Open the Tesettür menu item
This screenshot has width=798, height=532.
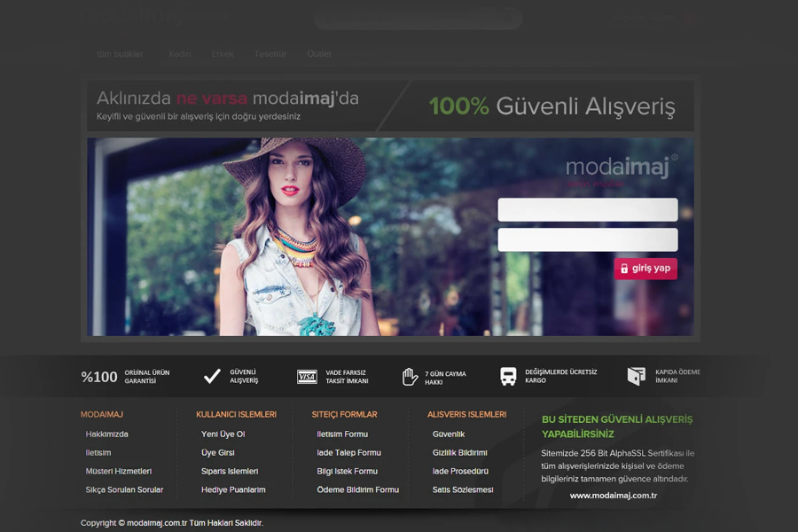(x=270, y=53)
